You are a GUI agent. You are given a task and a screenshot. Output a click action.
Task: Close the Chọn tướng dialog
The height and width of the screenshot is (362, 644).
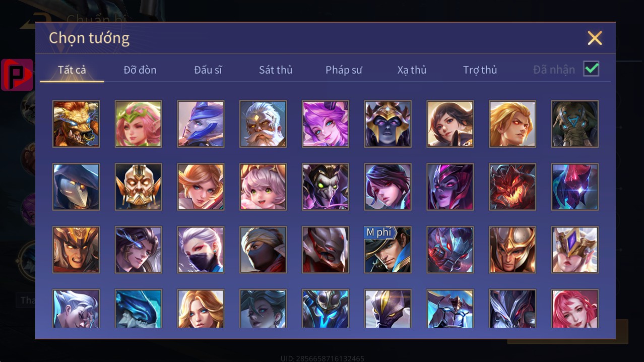595,38
